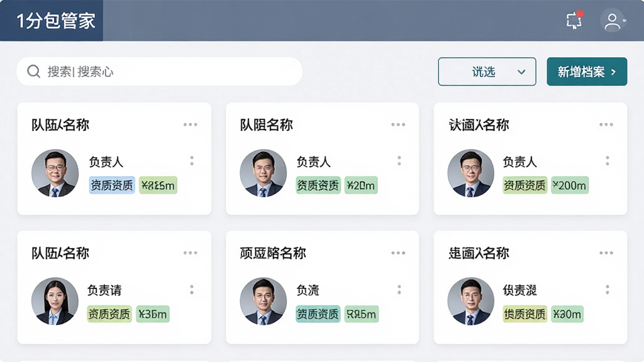Open horizontal more menu on ¥30m card
Screen dimensions: 644x362
point(606,253)
